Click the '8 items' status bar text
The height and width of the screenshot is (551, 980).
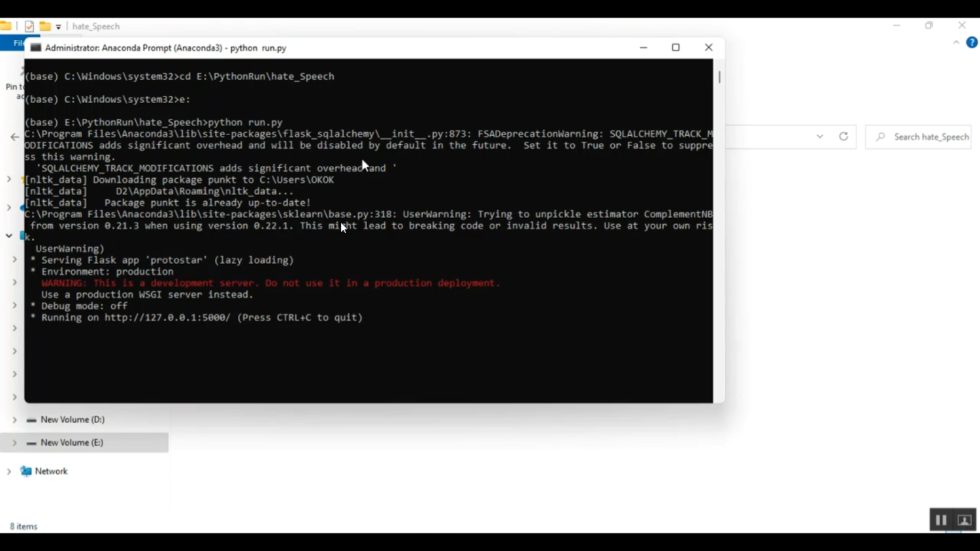tap(24, 526)
